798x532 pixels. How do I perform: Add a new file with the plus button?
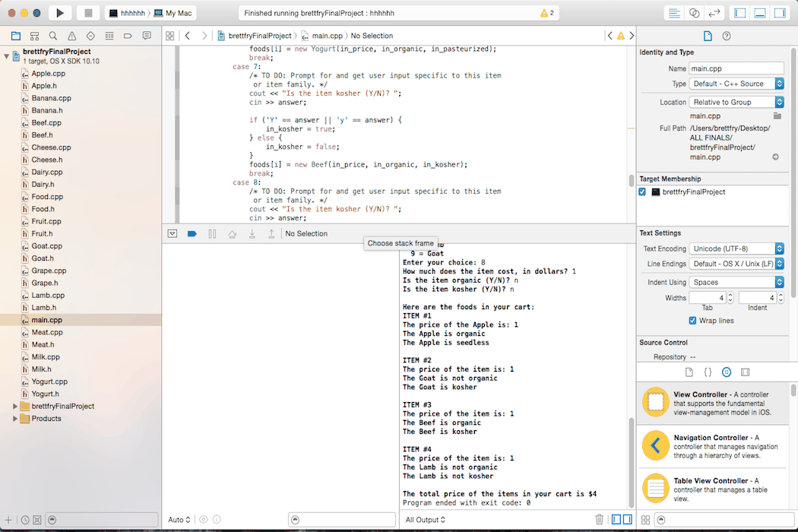point(8,520)
